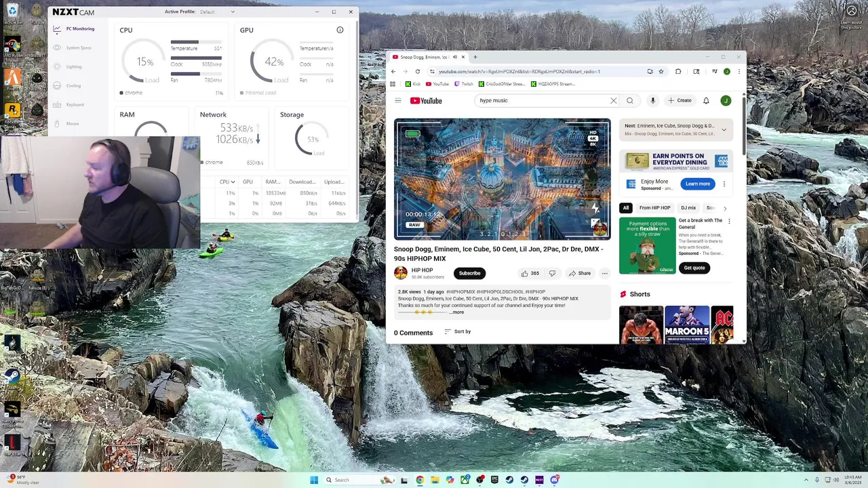Open YouTube account avatar J
The width and height of the screenshot is (868, 488).
point(726,100)
